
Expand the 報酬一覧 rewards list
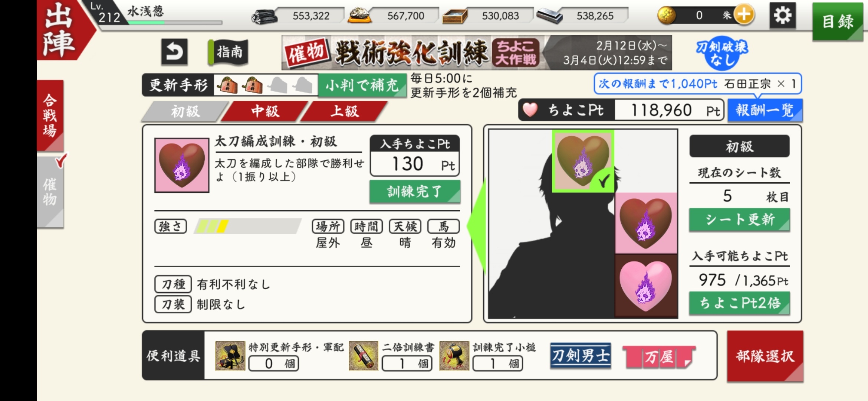(x=765, y=110)
